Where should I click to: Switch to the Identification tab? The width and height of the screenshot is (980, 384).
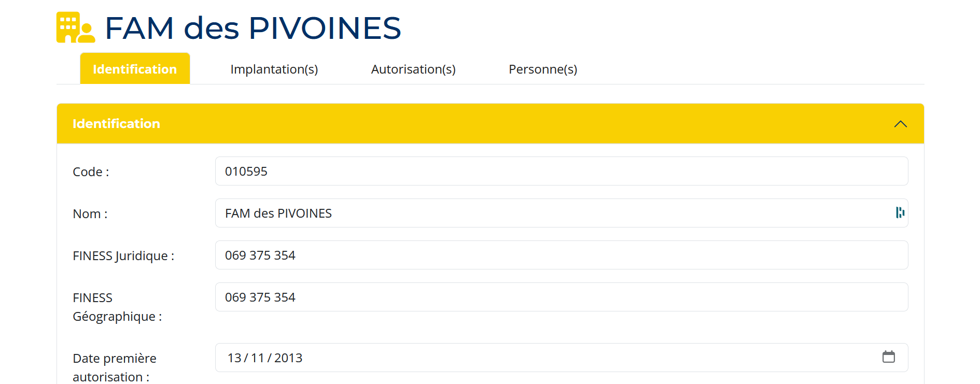point(135,69)
